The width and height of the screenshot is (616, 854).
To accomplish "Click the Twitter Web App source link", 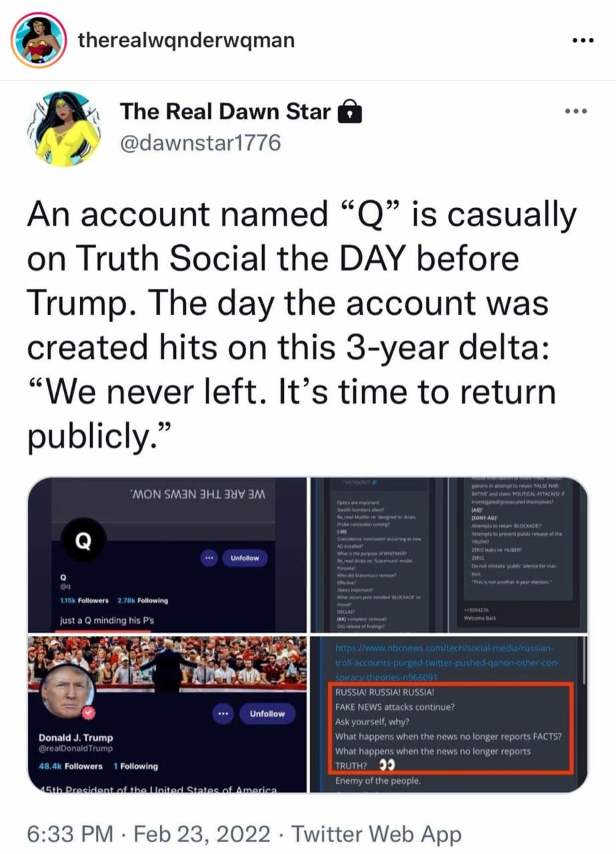I will pyautogui.click(x=377, y=833).
